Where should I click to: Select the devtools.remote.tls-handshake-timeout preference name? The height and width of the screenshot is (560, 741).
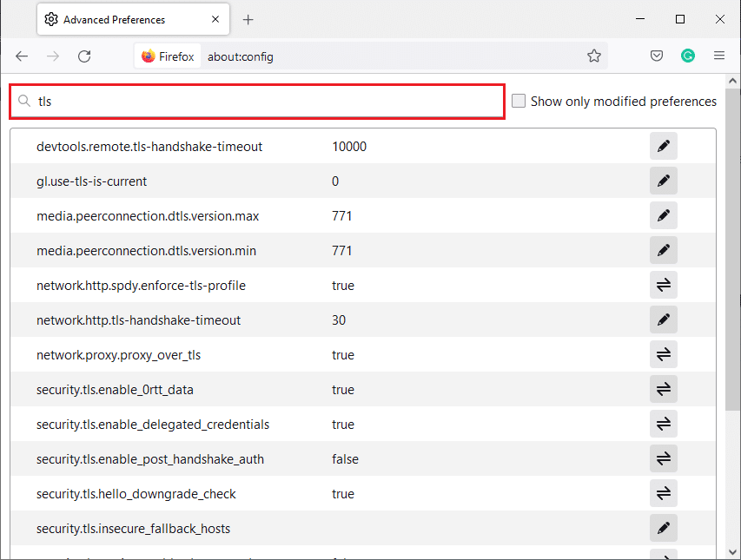(149, 147)
